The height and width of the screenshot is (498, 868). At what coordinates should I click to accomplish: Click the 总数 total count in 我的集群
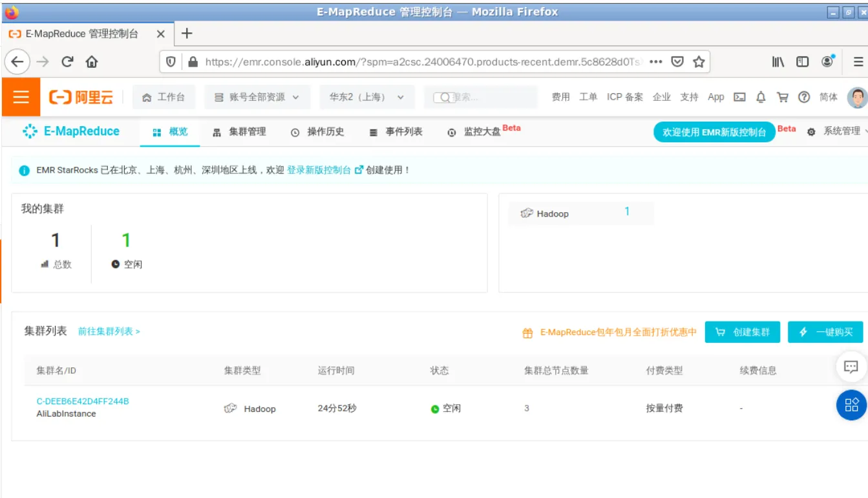coord(56,240)
